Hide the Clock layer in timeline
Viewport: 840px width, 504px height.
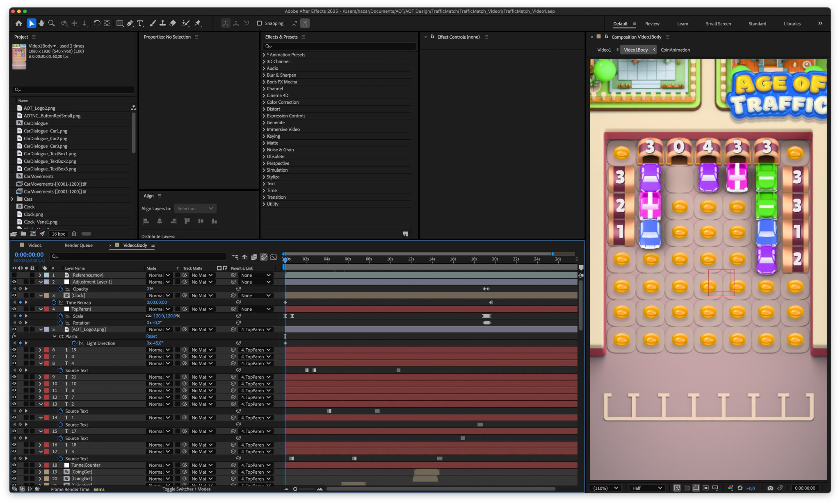point(14,295)
